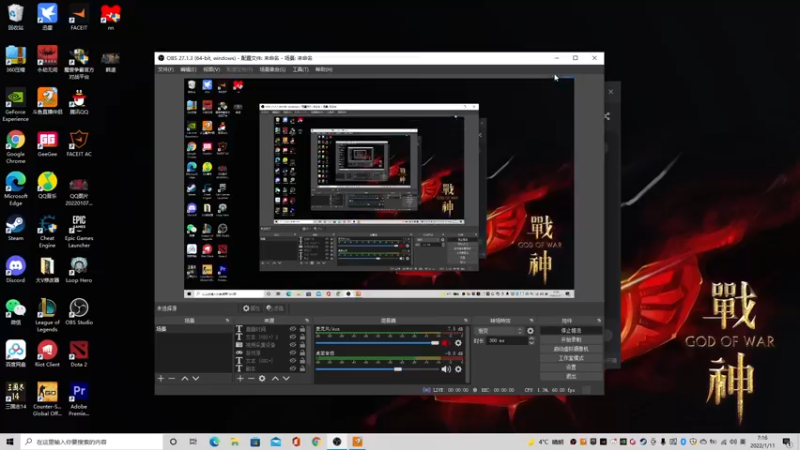Open Epic Games Launcher desktop shortcut

click(79, 231)
